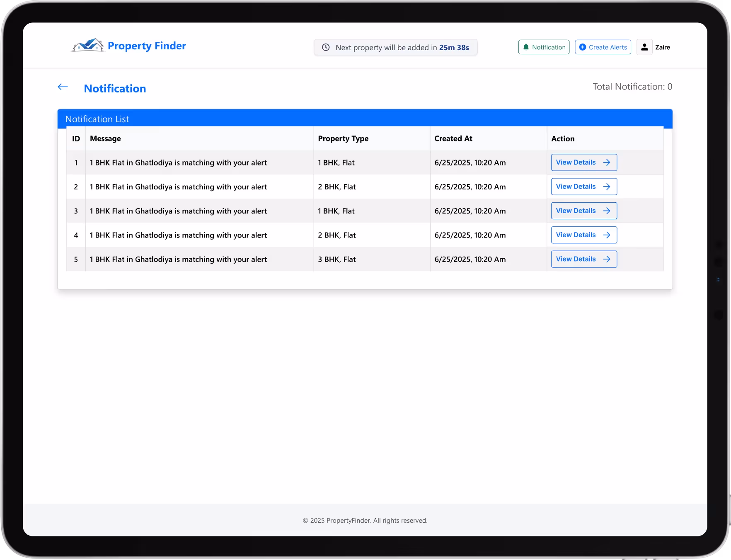Select the message in row ID 2
The height and width of the screenshot is (560, 731).
(x=178, y=187)
